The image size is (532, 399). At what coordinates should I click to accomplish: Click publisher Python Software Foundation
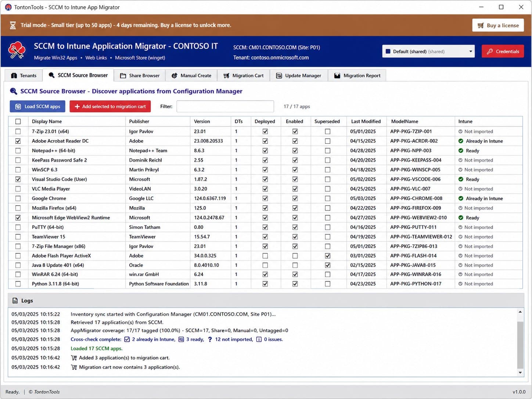159,284
